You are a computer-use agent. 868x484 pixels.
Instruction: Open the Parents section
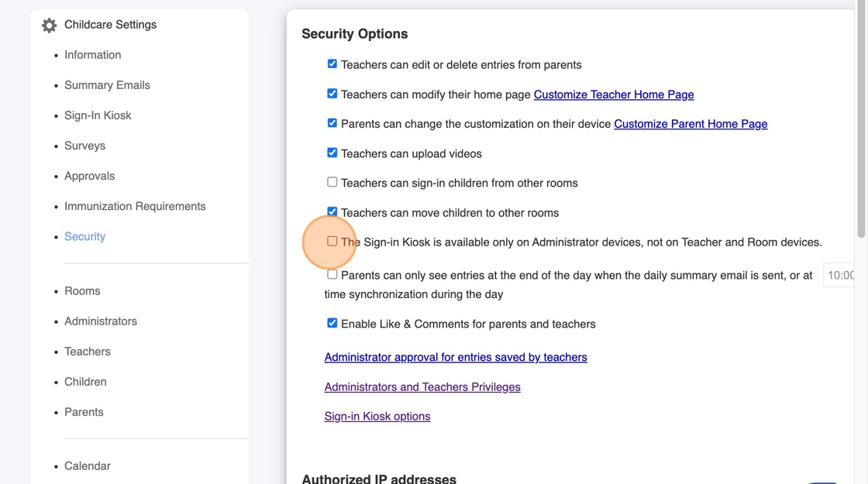tap(84, 412)
